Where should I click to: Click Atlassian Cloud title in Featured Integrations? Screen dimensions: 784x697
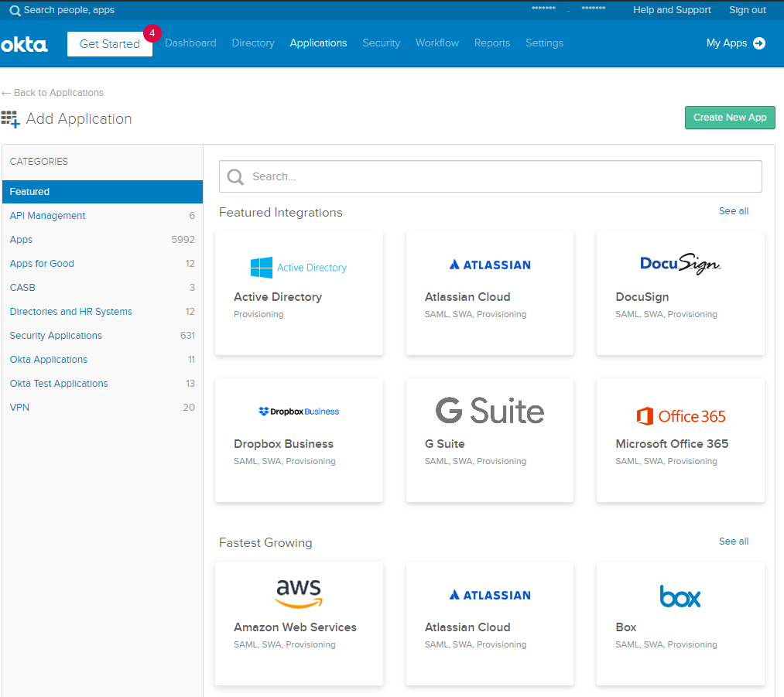coord(467,297)
